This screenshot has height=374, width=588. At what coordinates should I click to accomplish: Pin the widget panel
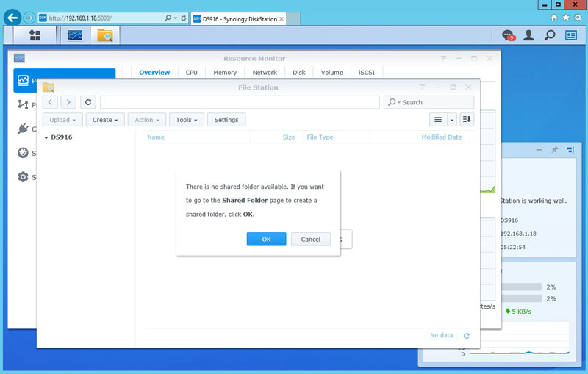click(555, 150)
